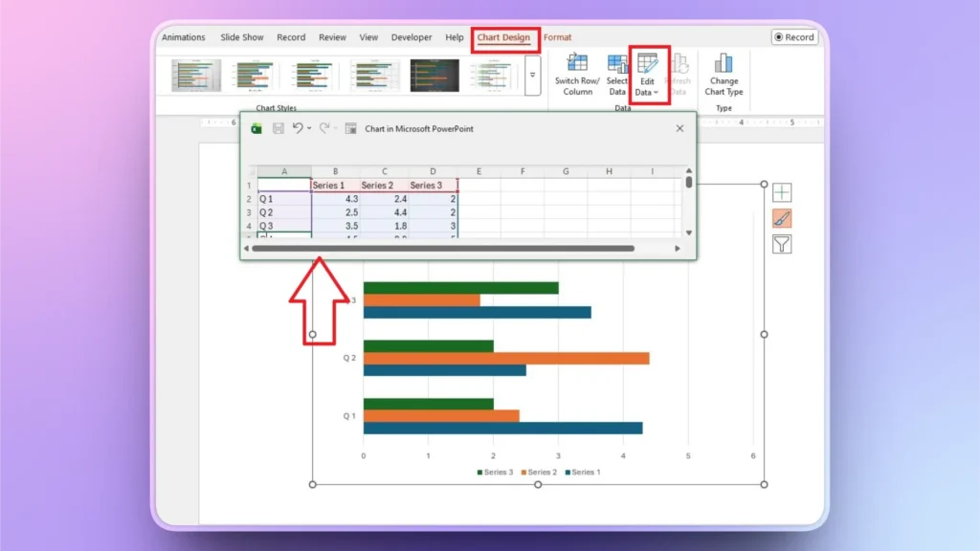
Task: Click the Record button at top right
Action: [795, 36]
